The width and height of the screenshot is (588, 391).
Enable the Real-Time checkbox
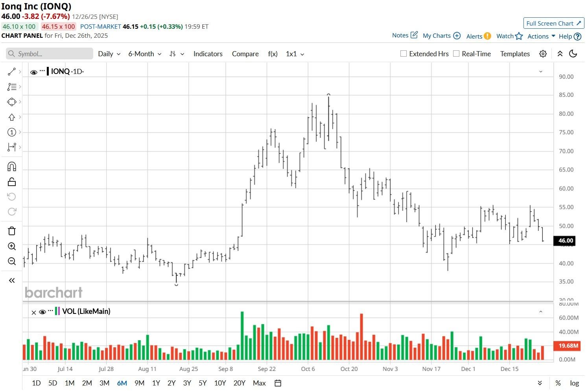[x=456, y=53]
